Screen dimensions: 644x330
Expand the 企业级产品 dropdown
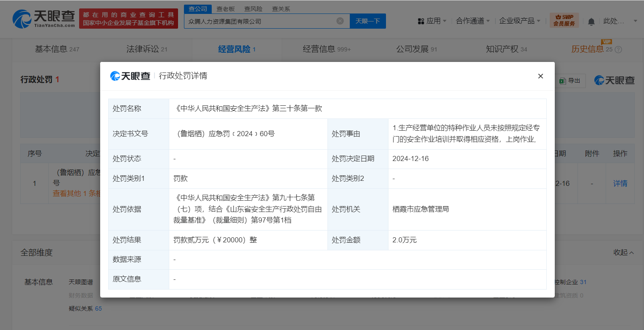coord(519,21)
